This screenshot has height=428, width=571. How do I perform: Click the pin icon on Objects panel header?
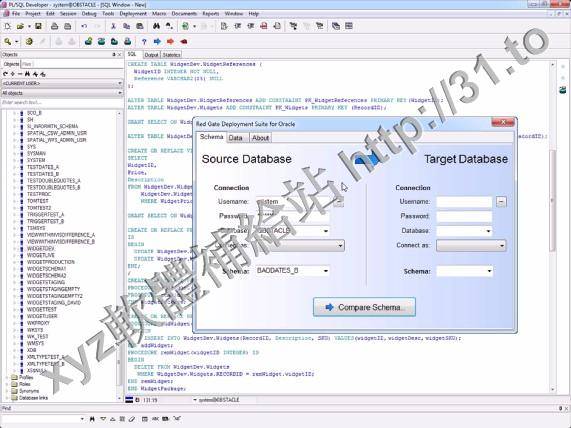(114, 55)
